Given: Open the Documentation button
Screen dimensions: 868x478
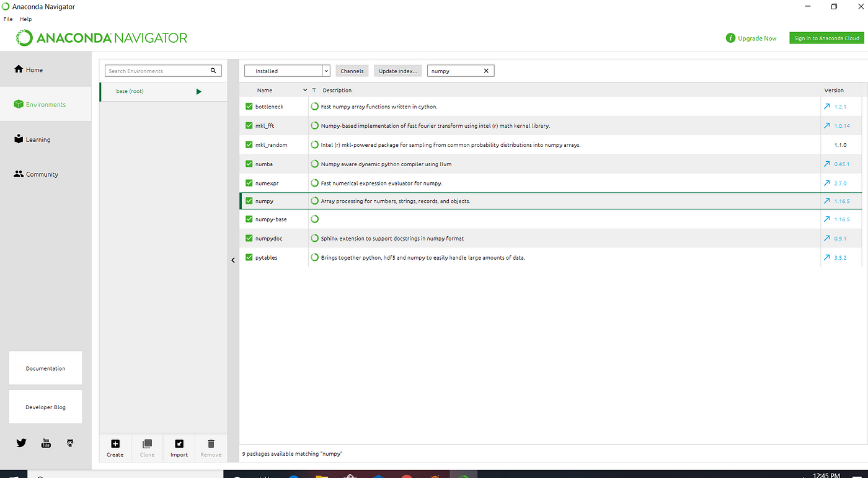Looking at the screenshot, I should (x=45, y=368).
